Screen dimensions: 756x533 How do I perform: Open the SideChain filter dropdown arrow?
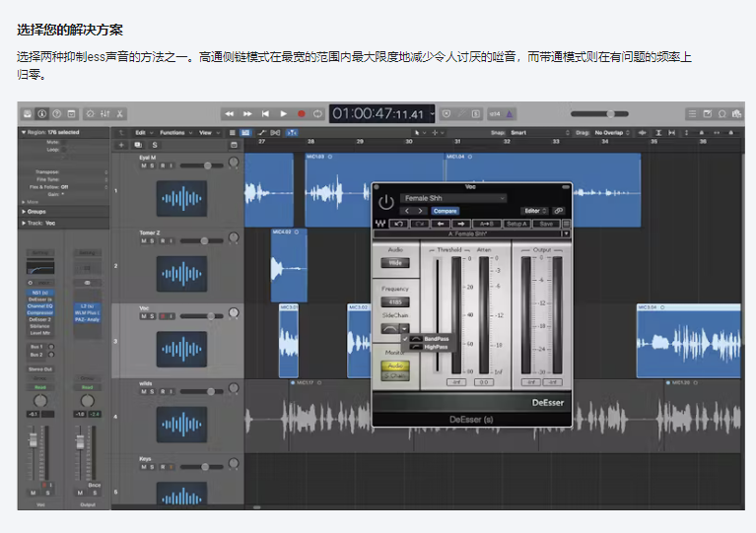tap(404, 329)
